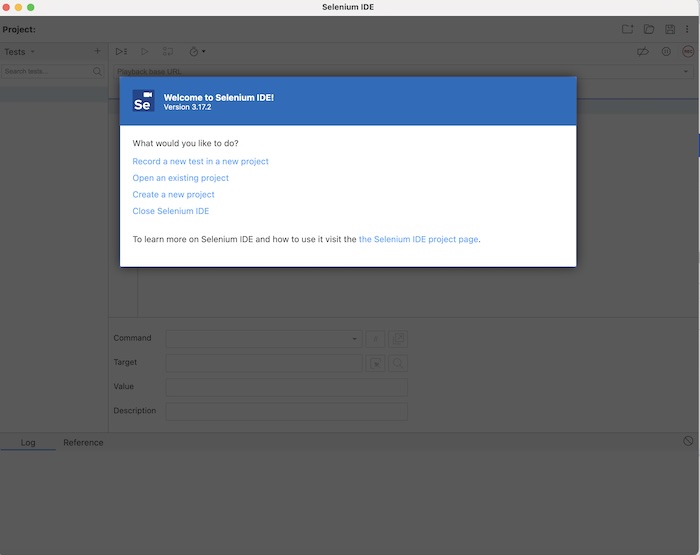Click the Target input field

click(x=264, y=363)
